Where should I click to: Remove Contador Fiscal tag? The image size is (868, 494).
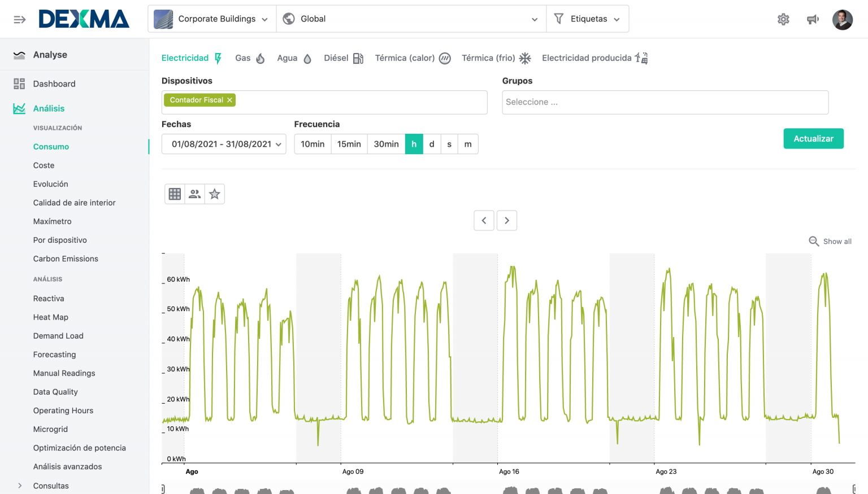tap(229, 100)
